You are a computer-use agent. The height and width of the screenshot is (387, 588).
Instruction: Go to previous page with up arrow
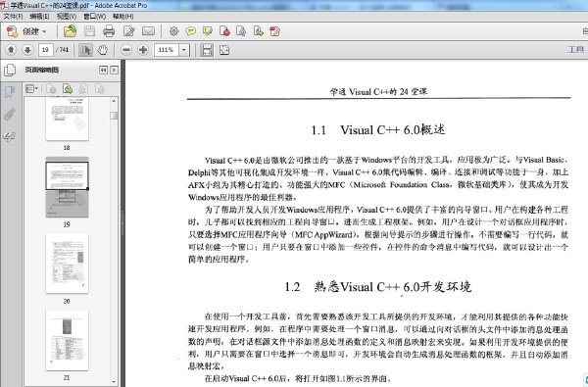point(11,50)
